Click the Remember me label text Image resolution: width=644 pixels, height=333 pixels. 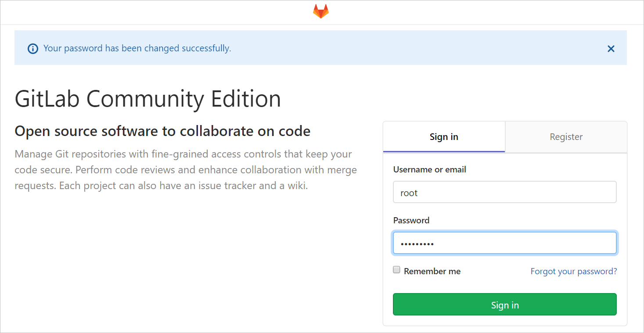(432, 271)
